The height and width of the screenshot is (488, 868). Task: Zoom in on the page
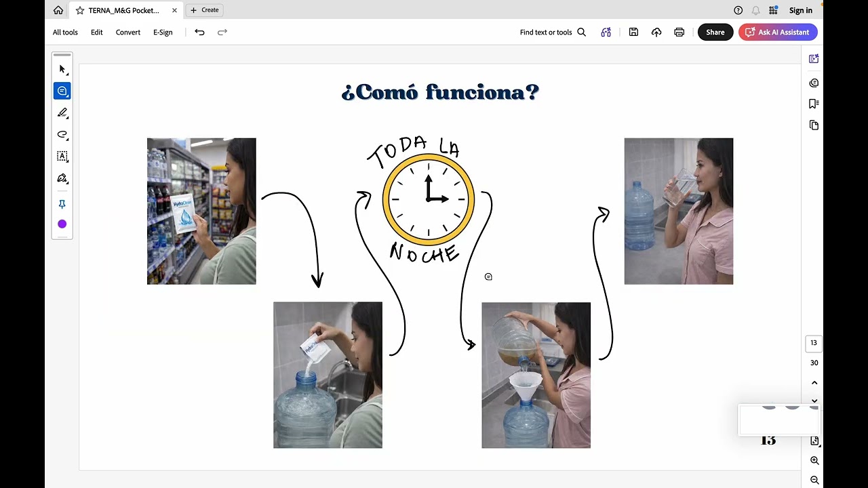pyautogui.click(x=814, y=461)
